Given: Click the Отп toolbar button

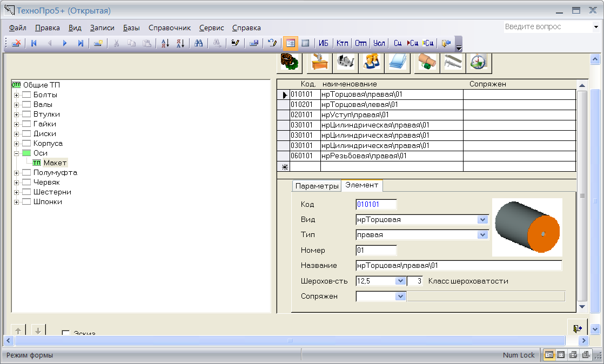Looking at the screenshot, I should point(361,43).
